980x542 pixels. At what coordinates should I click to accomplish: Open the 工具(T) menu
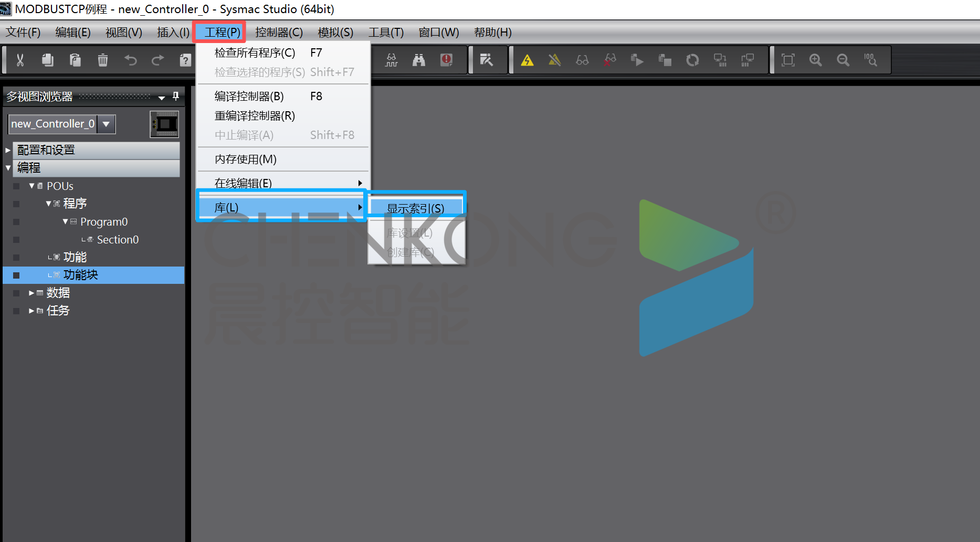pos(386,33)
